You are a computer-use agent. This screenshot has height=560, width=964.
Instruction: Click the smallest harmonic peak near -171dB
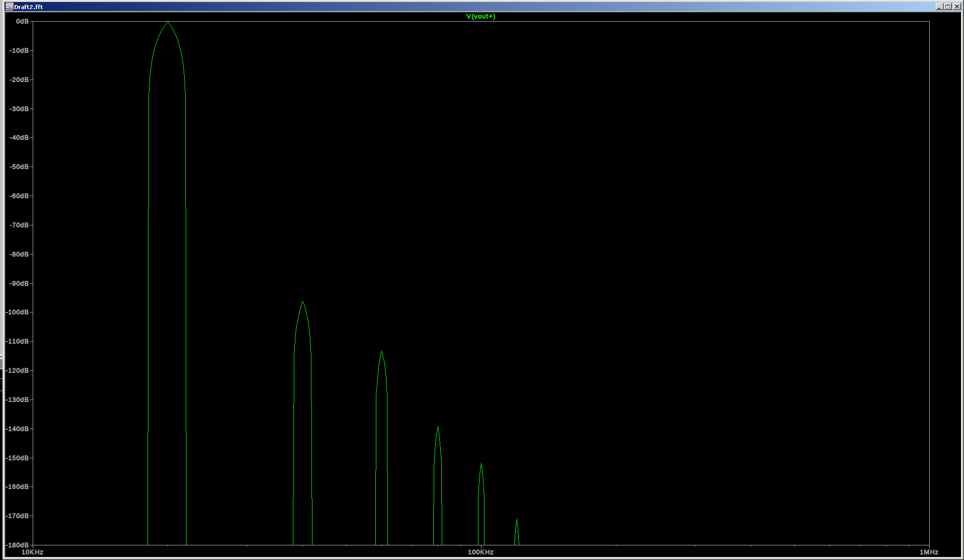point(517,521)
